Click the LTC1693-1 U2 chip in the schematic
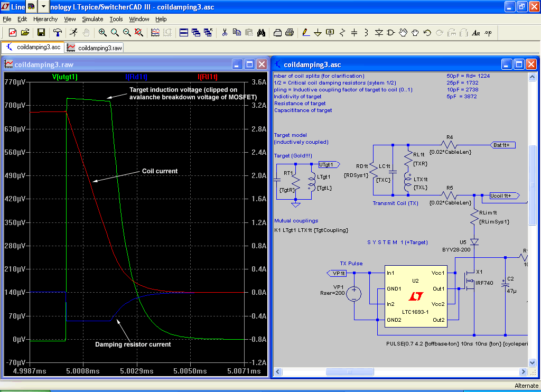This screenshot has width=541, height=392. click(416, 296)
